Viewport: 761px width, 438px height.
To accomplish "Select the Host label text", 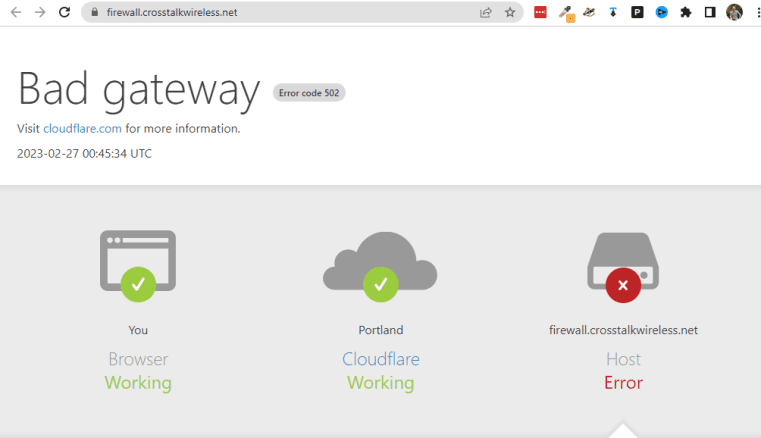I will [624, 359].
